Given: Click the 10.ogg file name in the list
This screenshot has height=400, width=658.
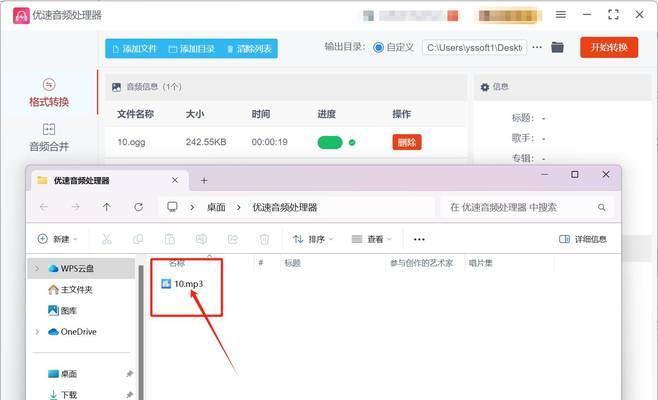Looking at the screenshot, I should pos(131,142).
